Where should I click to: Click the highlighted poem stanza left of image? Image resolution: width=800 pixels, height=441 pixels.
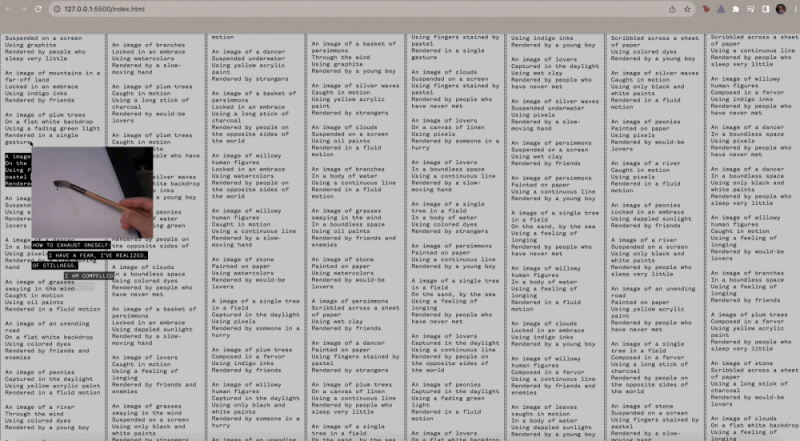point(16,170)
